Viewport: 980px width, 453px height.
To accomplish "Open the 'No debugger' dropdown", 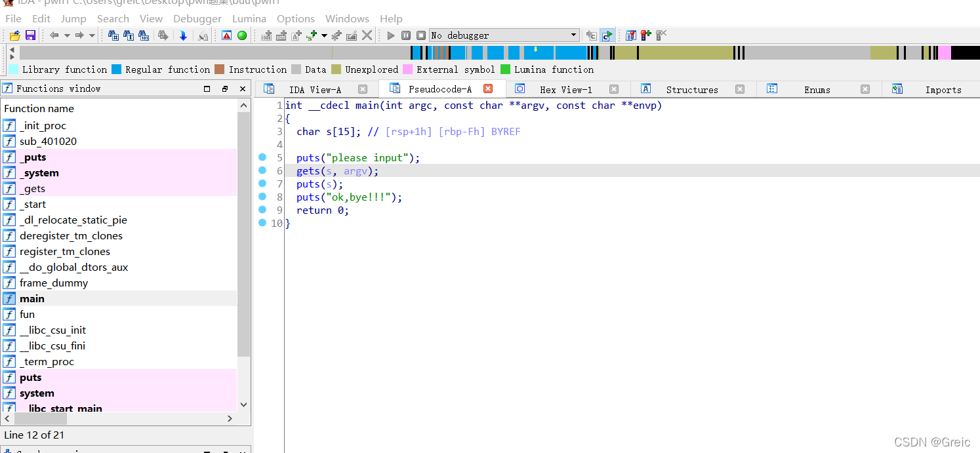I will tap(504, 35).
